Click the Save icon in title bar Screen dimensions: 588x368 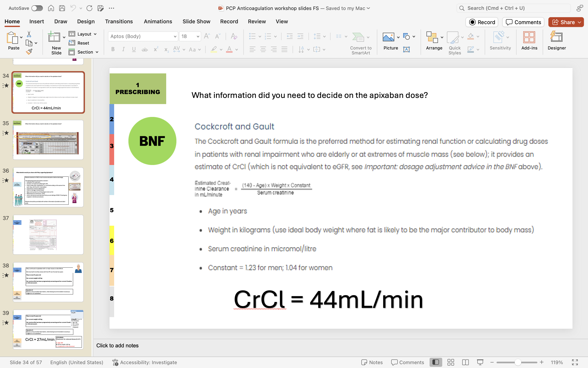pos(62,8)
